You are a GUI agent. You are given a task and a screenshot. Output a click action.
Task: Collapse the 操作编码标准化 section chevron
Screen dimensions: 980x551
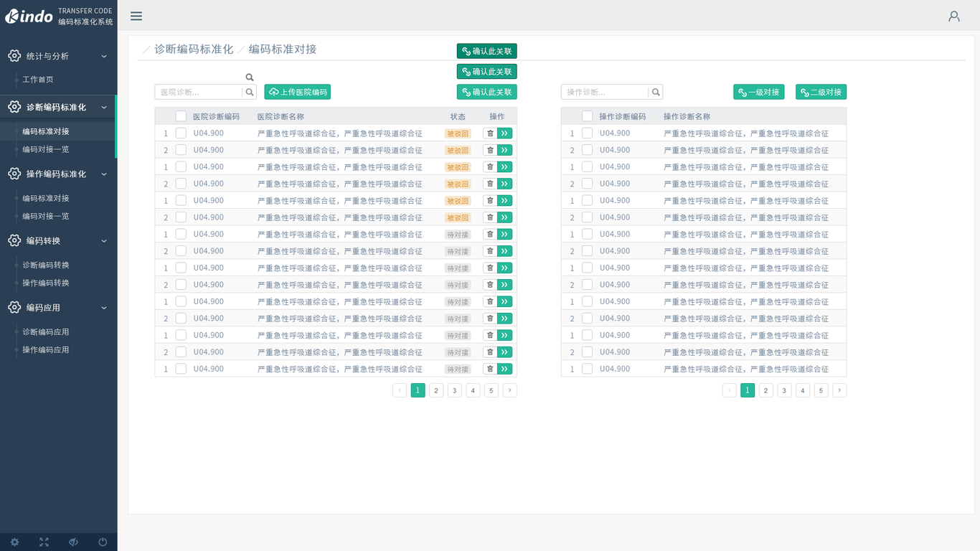[104, 174]
